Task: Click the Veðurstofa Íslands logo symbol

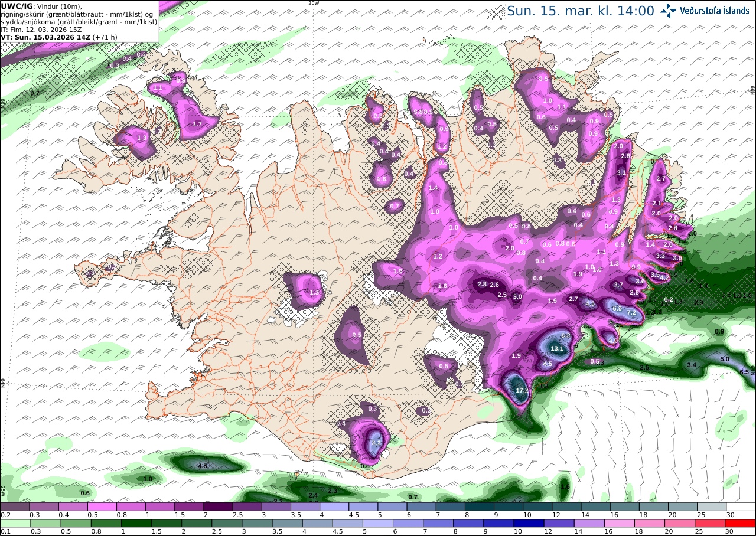Action: (x=669, y=10)
